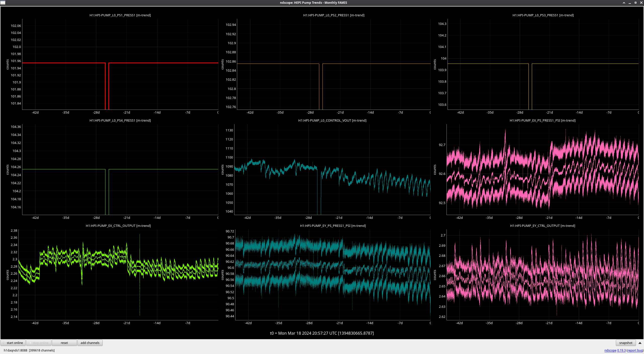The height and width of the screenshot is (354, 644).
Task: Open the 0.19.3 version link
Action: pyautogui.click(x=621, y=350)
